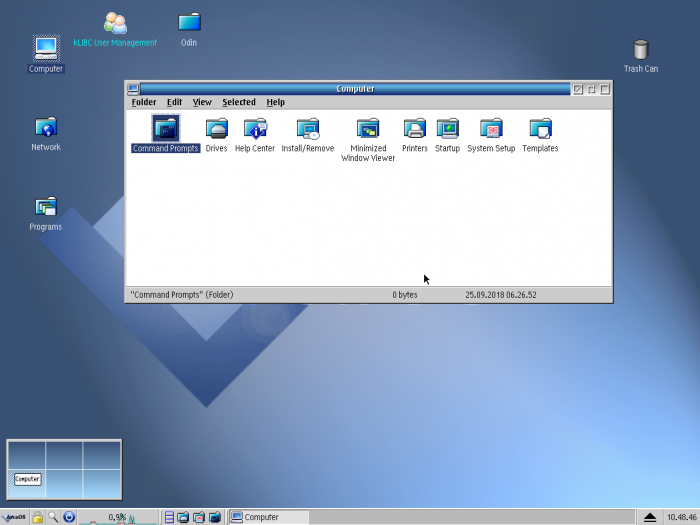700x525 pixels.
Task: Open the Minimized Window Viewer
Action: pos(368,128)
